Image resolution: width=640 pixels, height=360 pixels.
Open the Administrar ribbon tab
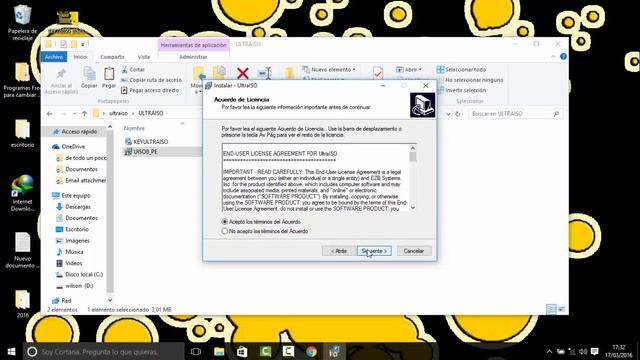(x=193, y=57)
